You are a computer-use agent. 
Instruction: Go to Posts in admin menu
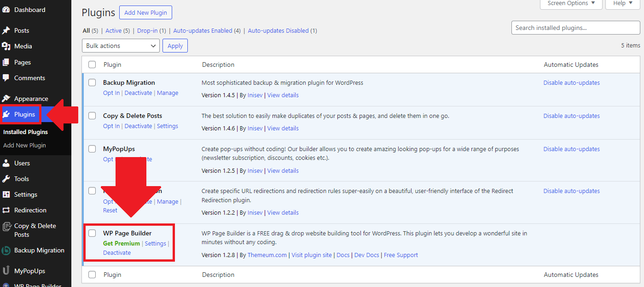22,30
